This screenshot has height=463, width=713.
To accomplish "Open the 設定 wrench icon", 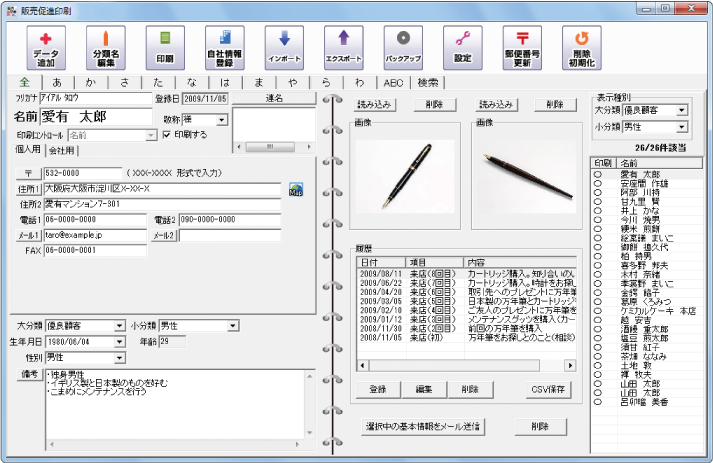I will pyautogui.click(x=462, y=47).
